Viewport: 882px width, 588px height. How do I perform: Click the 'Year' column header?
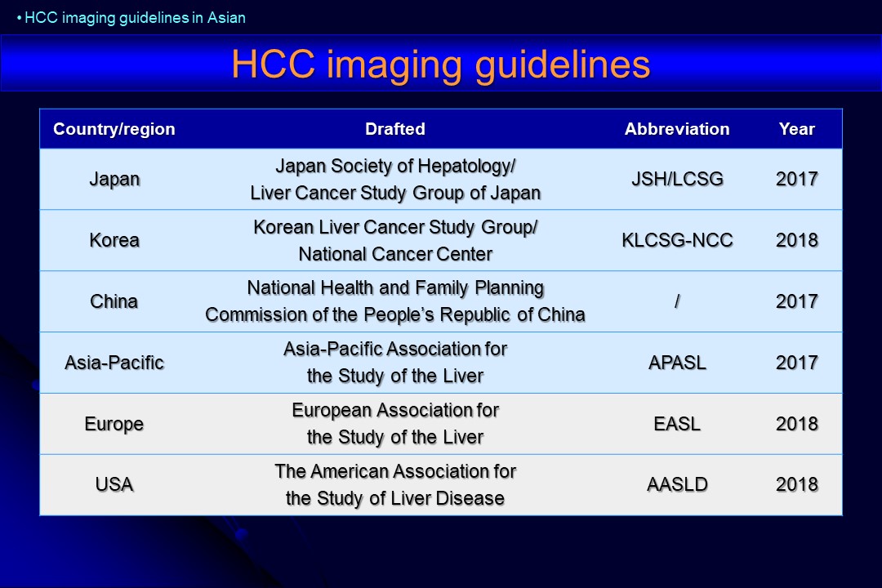796,129
